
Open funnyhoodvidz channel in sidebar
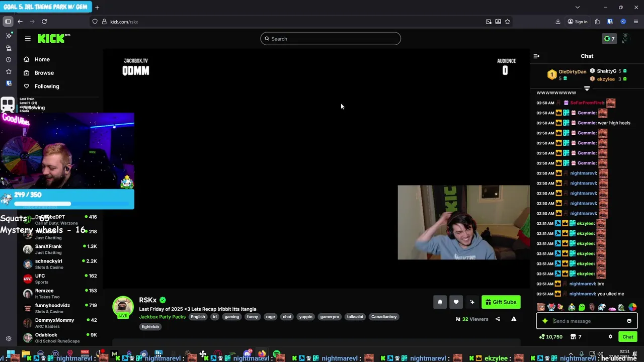click(60, 308)
